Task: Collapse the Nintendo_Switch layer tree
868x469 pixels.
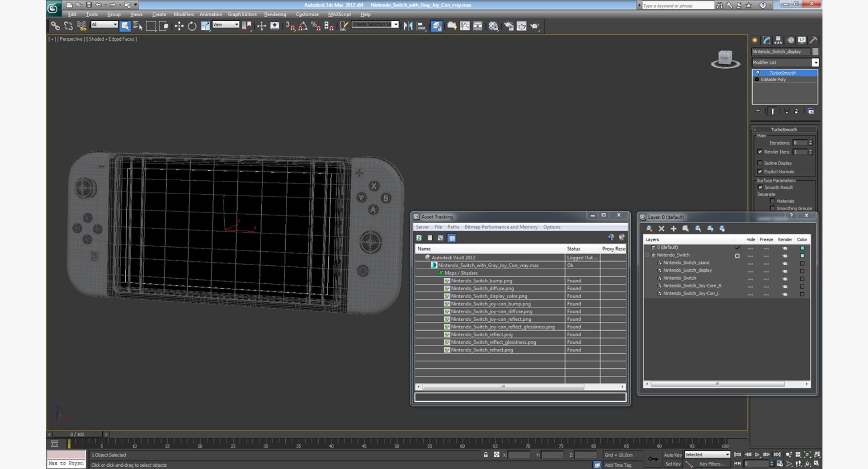Action: 647,255
